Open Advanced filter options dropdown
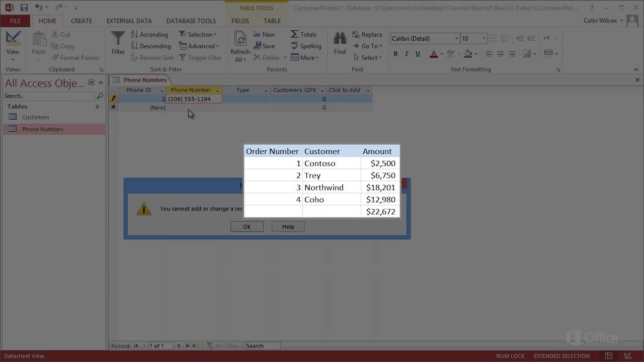 (x=199, y=46)
